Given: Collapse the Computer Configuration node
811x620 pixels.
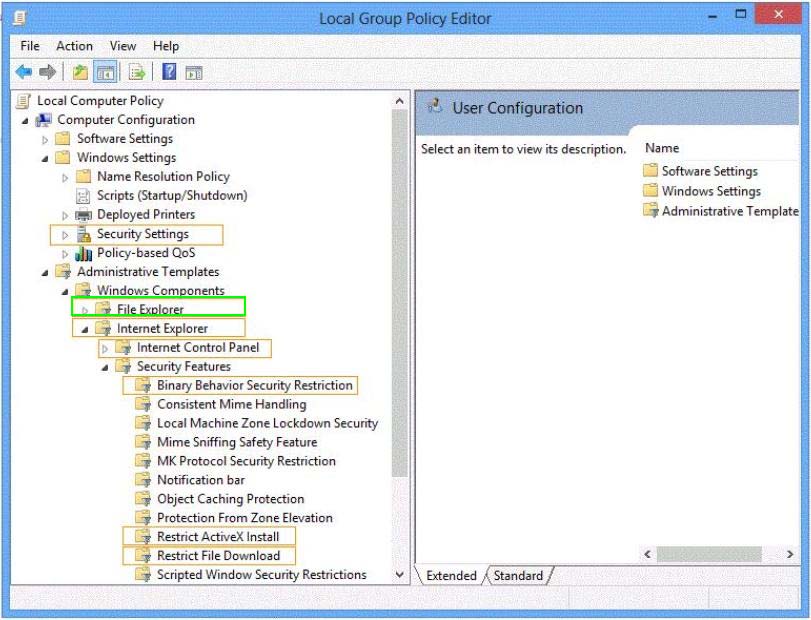Looking at the screenshot, I should pos(25,121).
